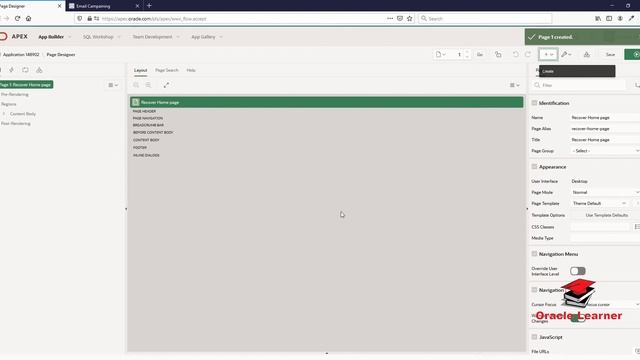Bookmark this page with the star icon
This screenshot has width=640, height=360.
coord(409,18)
